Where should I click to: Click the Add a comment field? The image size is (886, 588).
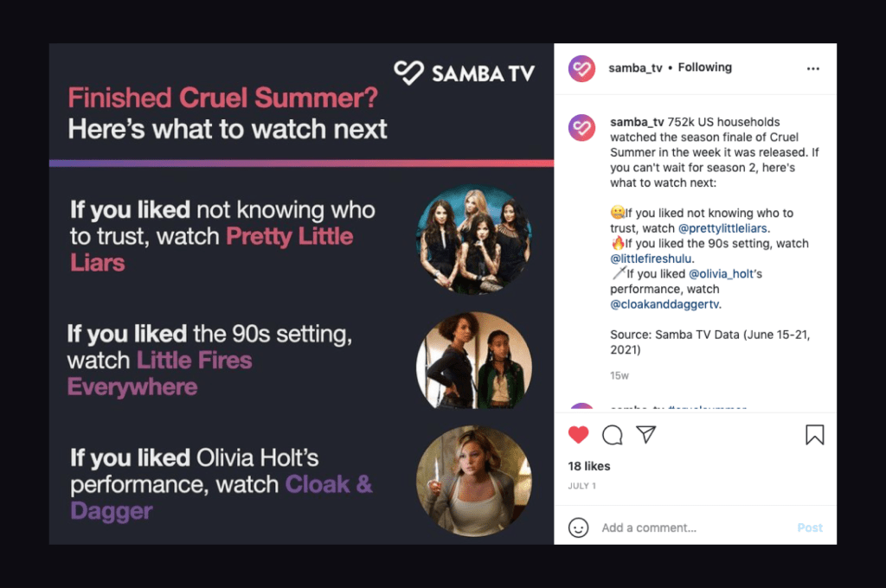point(695,527)
